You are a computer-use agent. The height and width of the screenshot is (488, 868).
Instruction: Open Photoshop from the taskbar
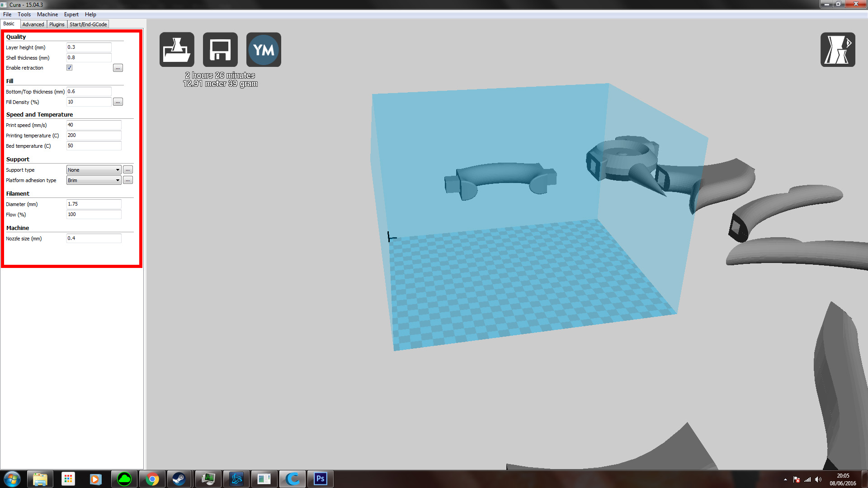(x=320, y=479)
